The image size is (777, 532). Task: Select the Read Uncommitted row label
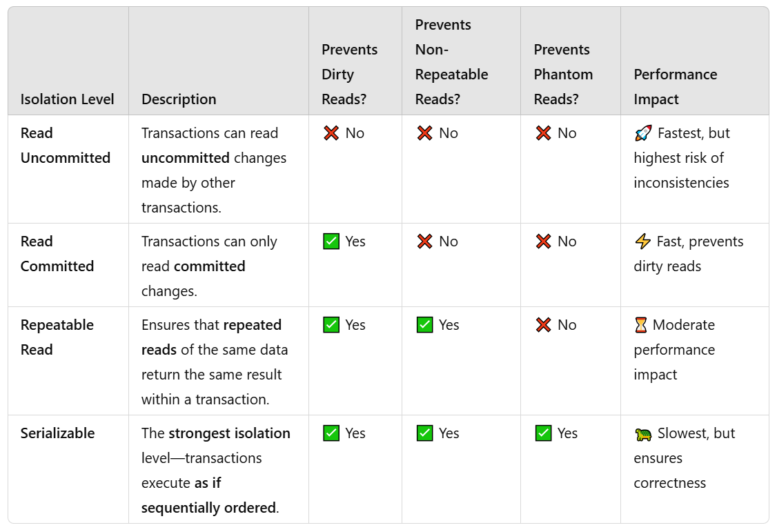click(x=66, y=145)
